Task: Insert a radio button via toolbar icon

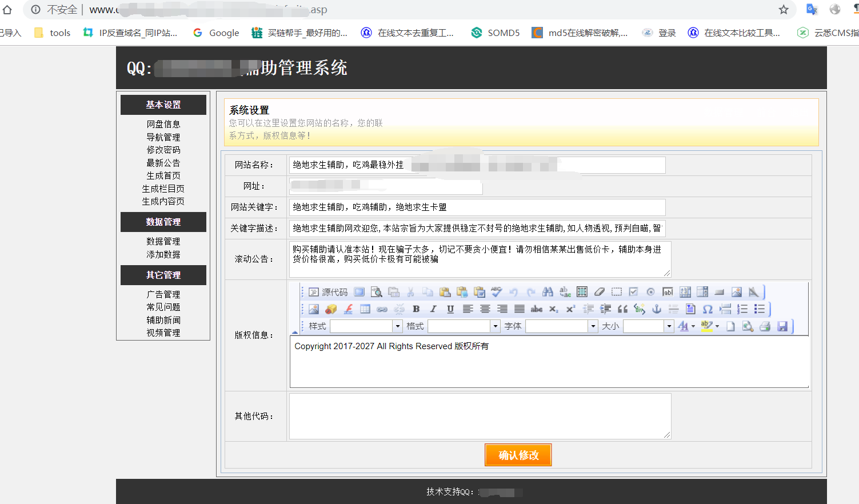Action: tap(650, 292)
